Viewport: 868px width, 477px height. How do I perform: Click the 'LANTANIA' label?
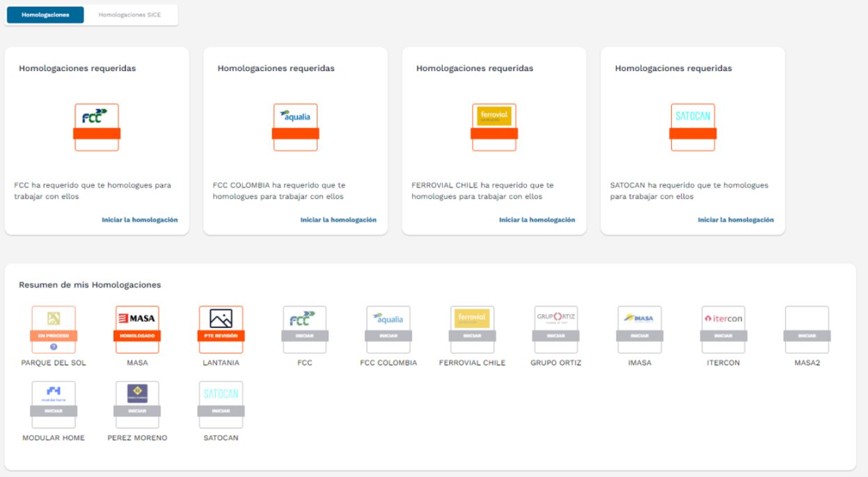(x=221, y=363)
